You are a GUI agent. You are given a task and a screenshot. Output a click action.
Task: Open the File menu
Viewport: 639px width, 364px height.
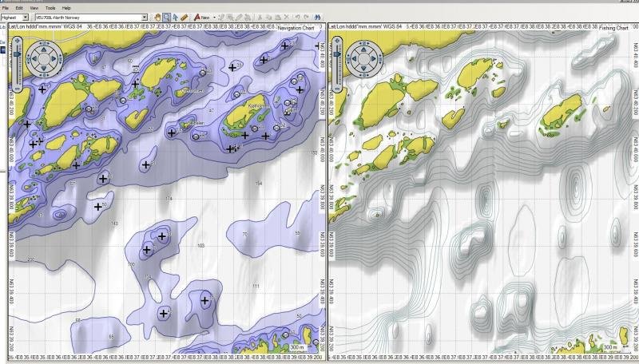(x=5, y=7)
